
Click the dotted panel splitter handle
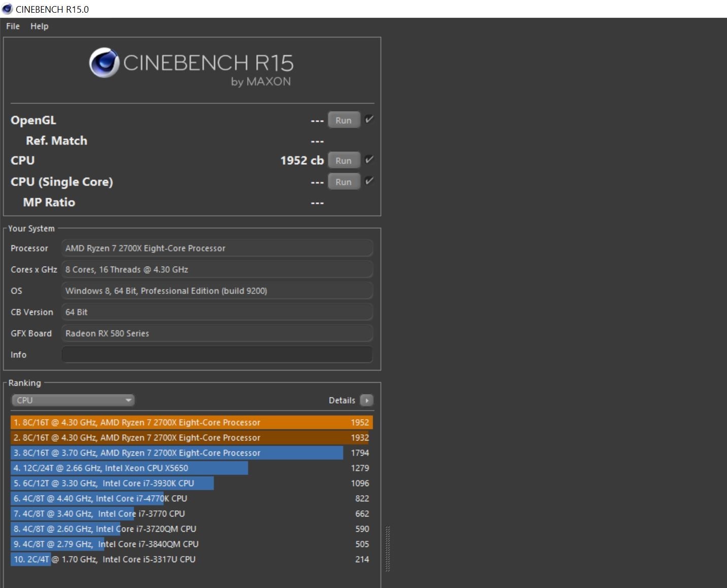(388, 549)
